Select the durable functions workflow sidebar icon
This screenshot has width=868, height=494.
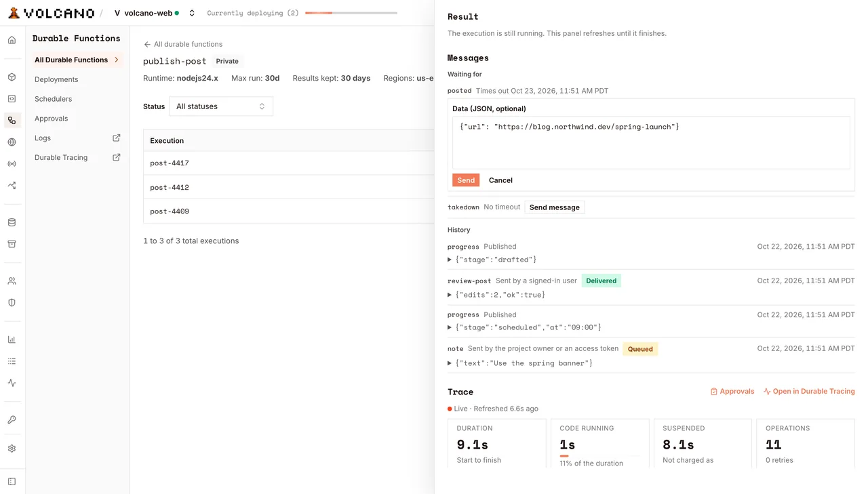(x=12, y=121)
